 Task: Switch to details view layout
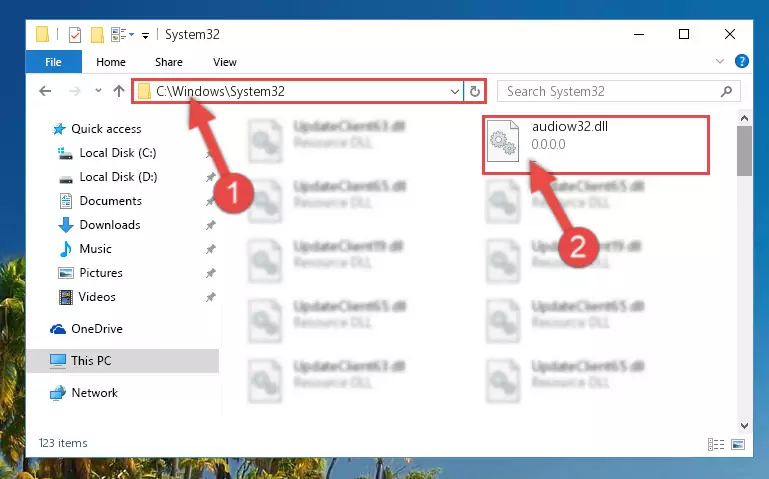pyautogui.click(x=716, y=444)
